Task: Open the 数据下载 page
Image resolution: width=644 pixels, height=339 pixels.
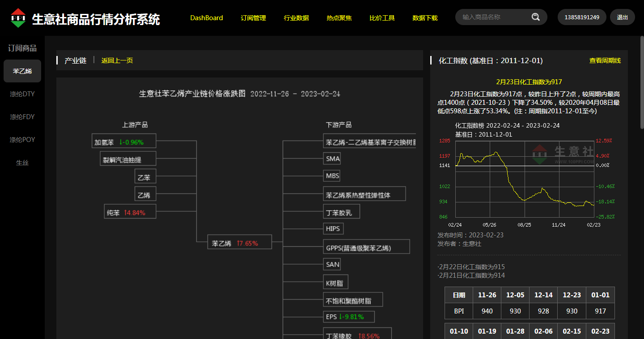Action: (x=425, y=18)
